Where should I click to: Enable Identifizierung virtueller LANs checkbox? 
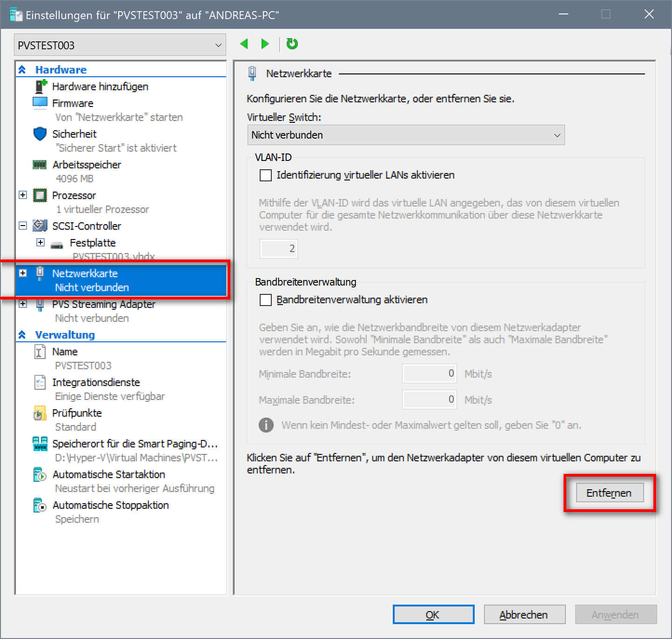click(266, 175)
